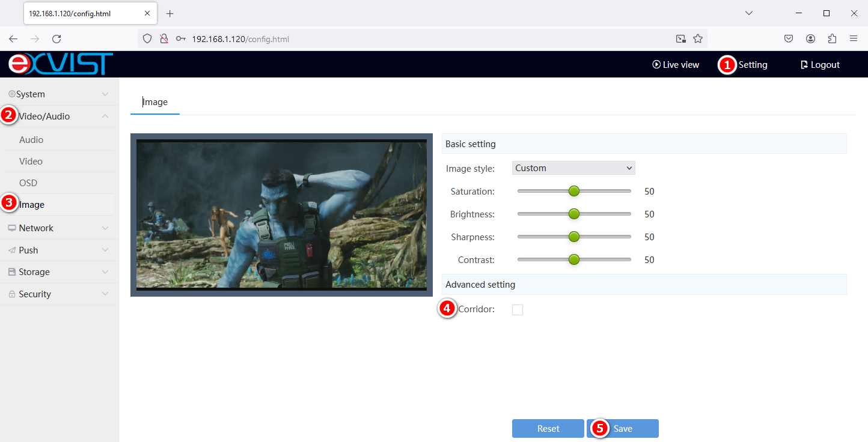Open list all tabs chevron
The image size is (868, 442).
[x=748, y=13]
